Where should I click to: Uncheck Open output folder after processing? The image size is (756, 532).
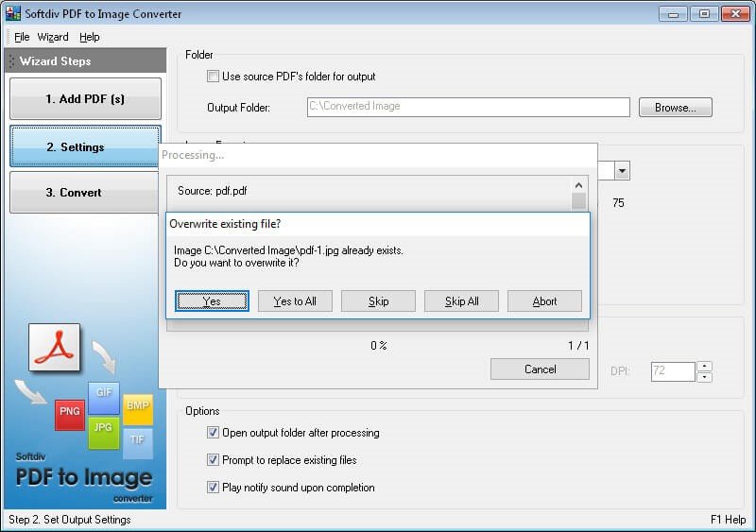213,433
